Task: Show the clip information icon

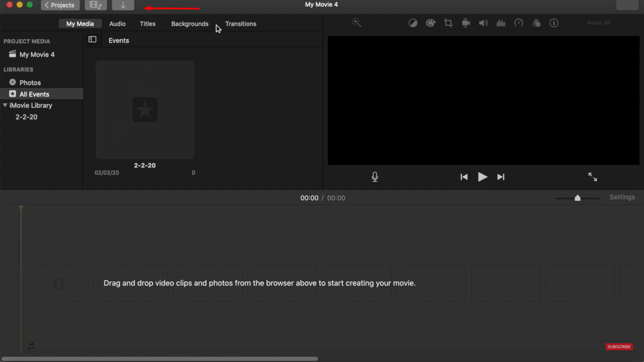Action: (x=554, y=23)
